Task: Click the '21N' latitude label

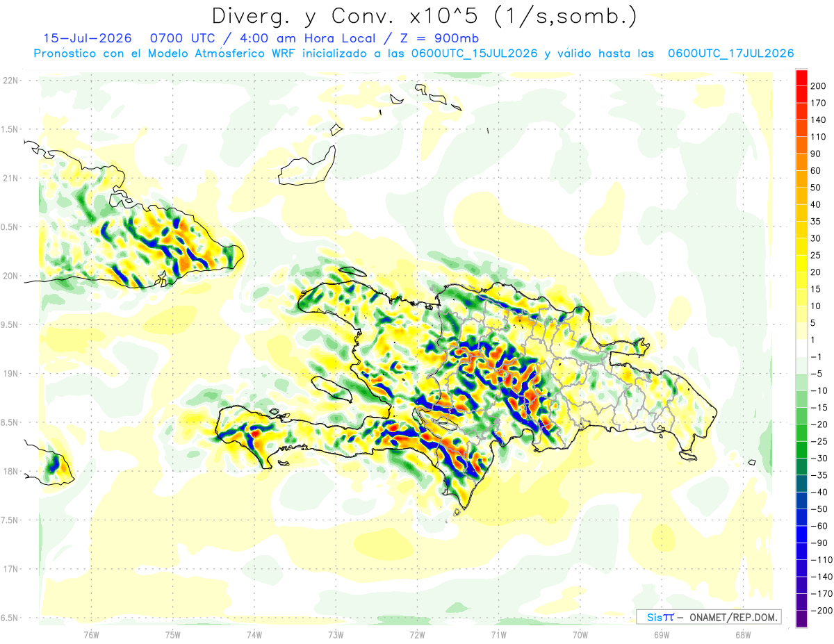Action: pyautogui.click(x=10, y=178)
